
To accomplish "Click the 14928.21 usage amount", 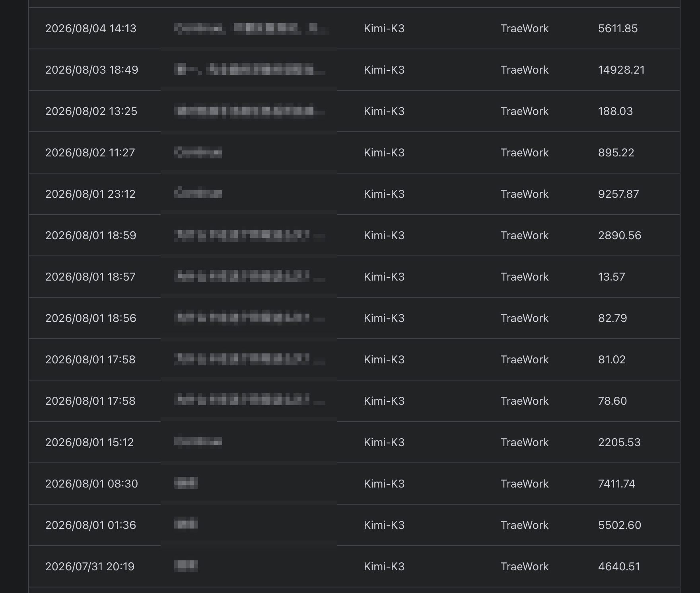I will point(621,70).
